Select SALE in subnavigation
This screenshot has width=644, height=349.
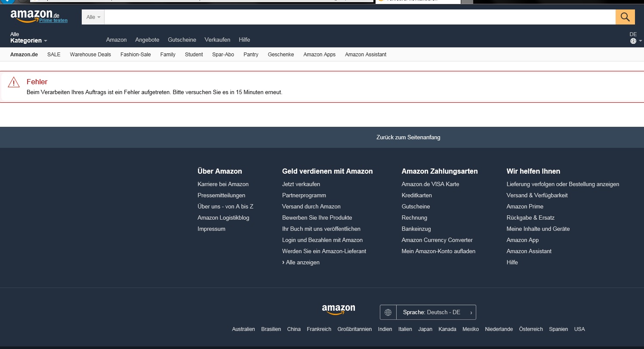[54, 55]
